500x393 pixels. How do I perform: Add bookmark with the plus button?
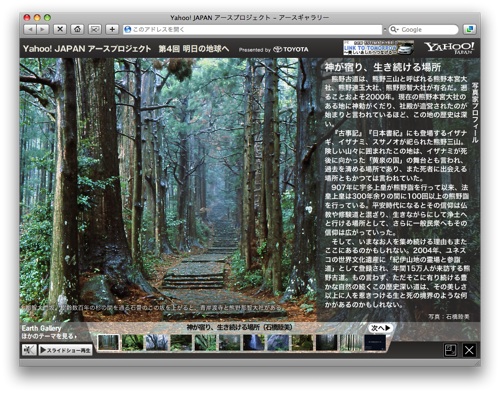(112, 29)
